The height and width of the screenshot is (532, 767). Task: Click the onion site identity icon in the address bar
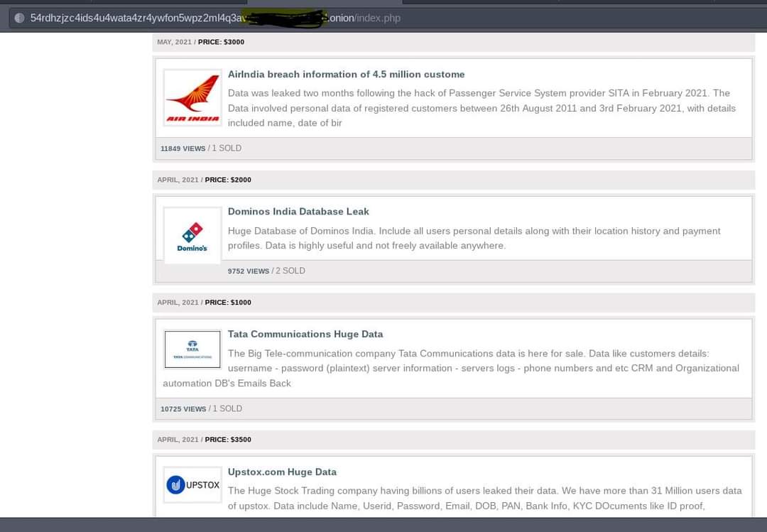(19, 18)
